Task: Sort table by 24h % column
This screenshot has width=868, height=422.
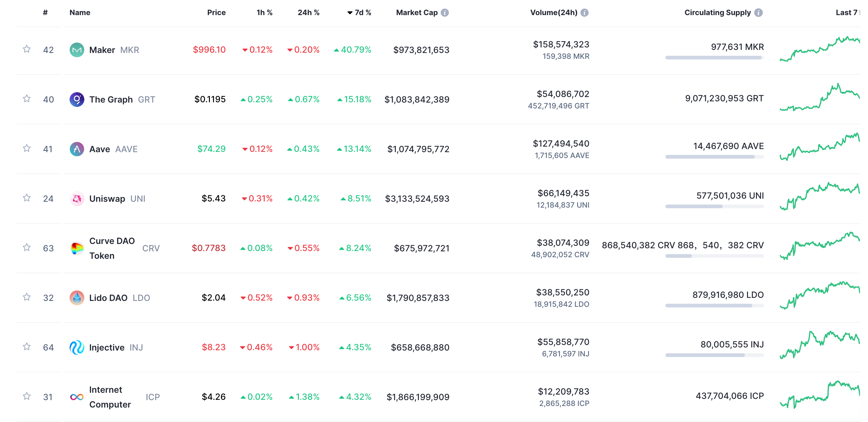Action: (308, 13)
